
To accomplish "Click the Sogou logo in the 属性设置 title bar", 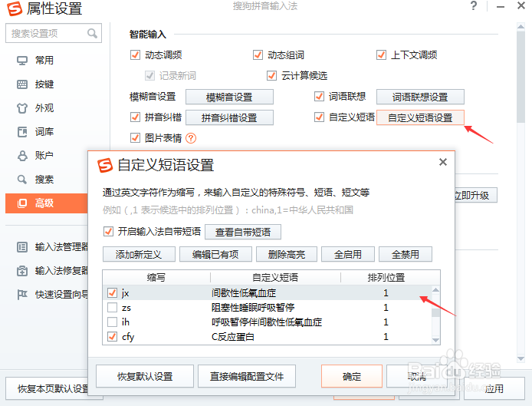I will [x=15, y=8].
